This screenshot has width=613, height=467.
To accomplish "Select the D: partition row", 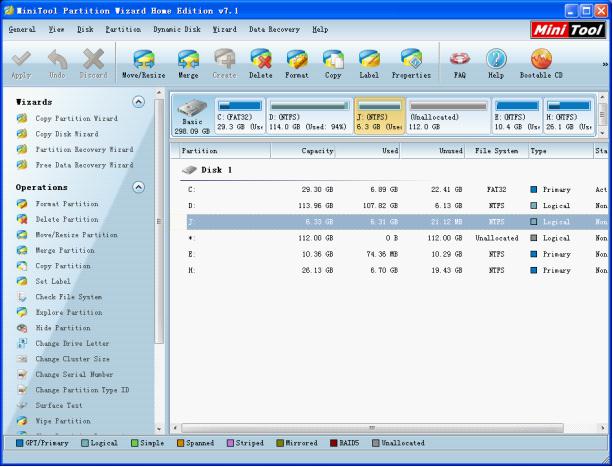I will pos(397,206).
